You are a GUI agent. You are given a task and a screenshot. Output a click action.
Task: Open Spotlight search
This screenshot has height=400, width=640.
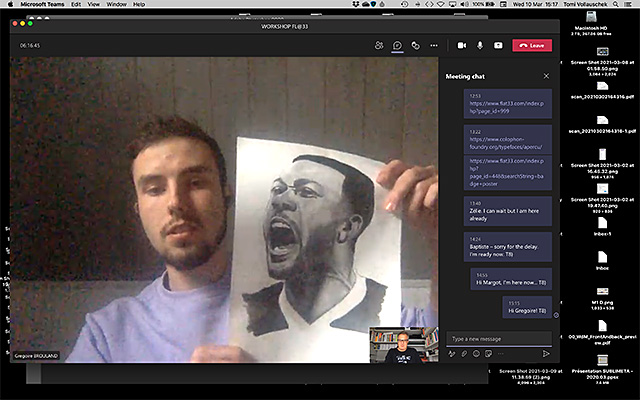pyautogui.click(x=616, y=4)
